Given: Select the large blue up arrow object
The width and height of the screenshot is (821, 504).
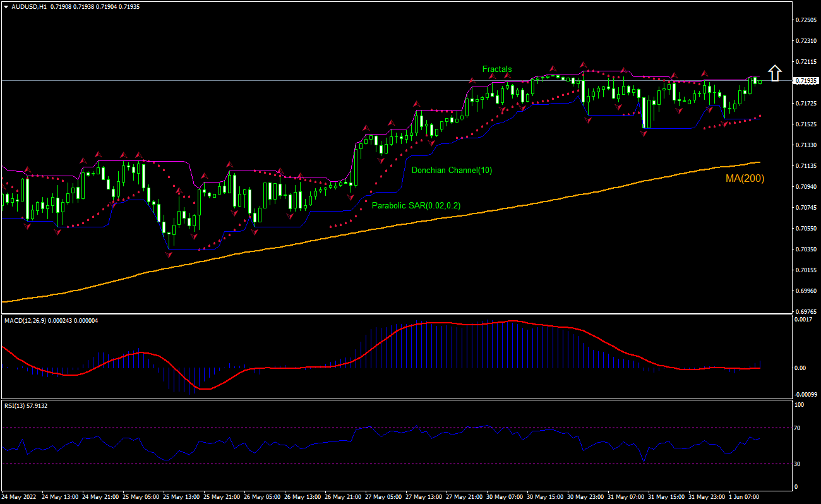Looking at the screenshot, I should tap(775, 73).
